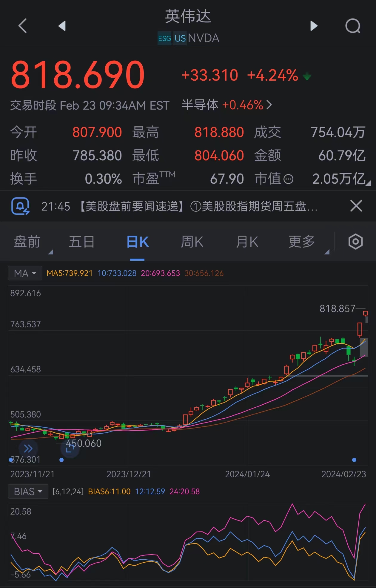Open the news flash icon
This screenshot has width=376, height=588.
click(20, 206)
